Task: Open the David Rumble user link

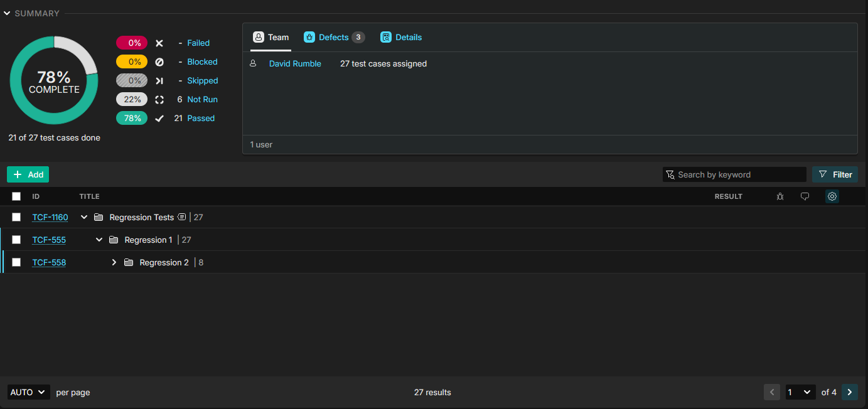Action: click(x=295, y=63)
